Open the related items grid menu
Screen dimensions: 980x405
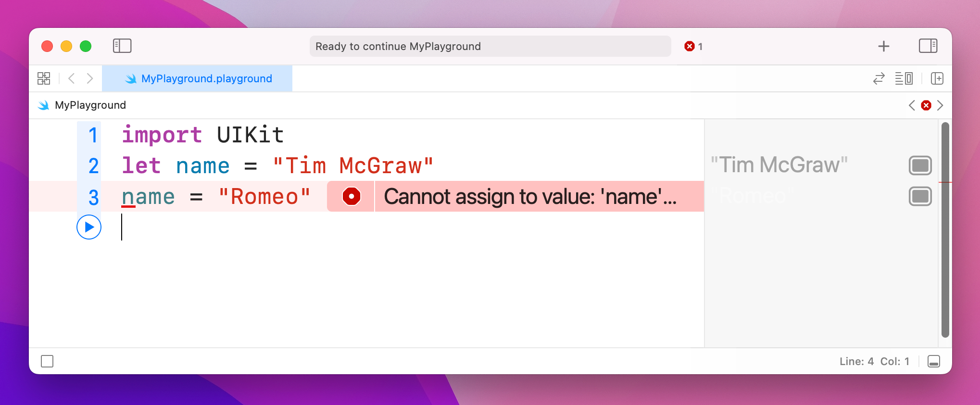[44, 78]
